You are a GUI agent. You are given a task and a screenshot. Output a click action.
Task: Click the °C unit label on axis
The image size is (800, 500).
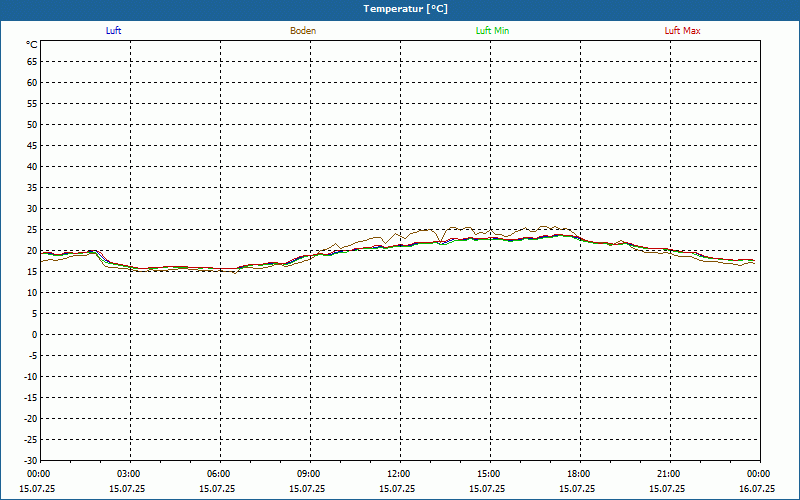pos(32,45)
